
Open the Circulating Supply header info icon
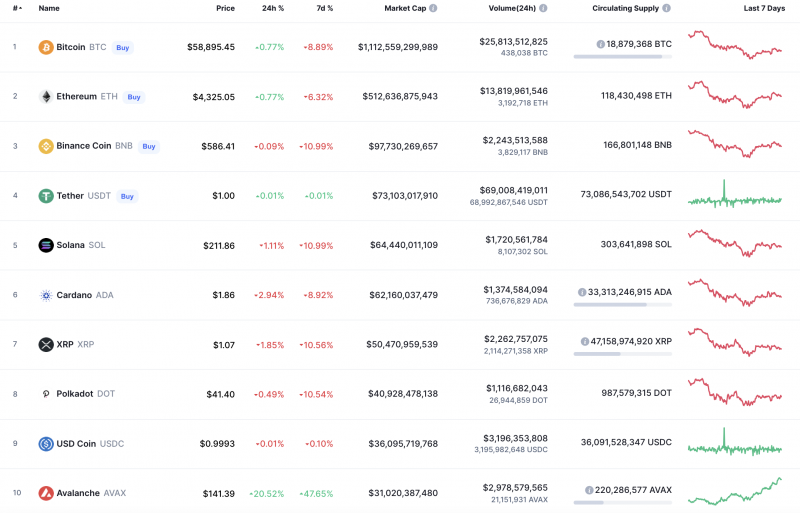click(666, 8)
